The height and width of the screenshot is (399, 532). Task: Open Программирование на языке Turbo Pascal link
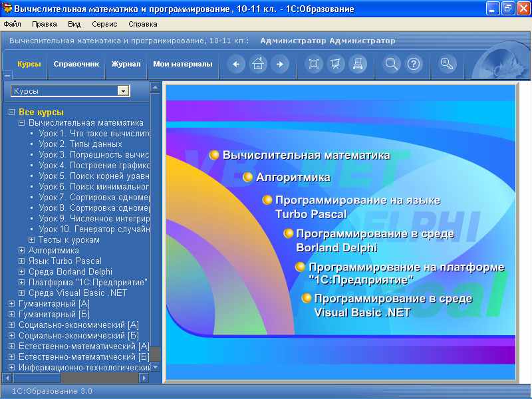tap(358, 207)
